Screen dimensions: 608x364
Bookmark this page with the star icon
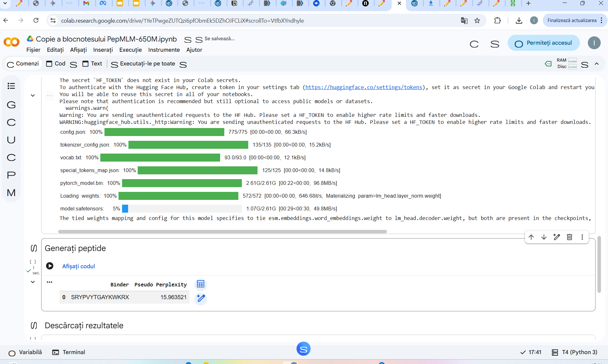[477, 21]
